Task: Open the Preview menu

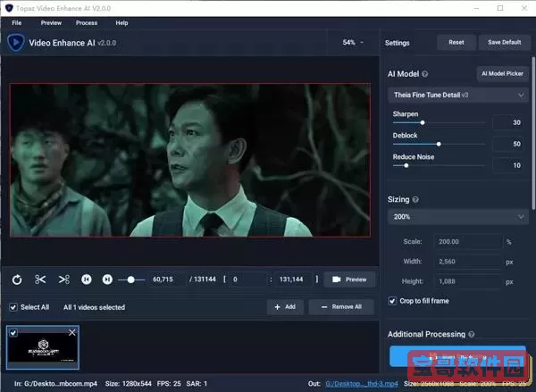Action: point(51,23)
